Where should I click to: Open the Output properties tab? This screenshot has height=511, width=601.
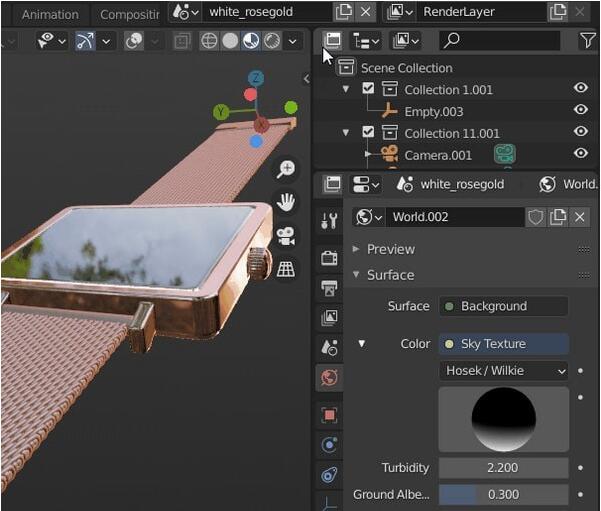(329, 288)
